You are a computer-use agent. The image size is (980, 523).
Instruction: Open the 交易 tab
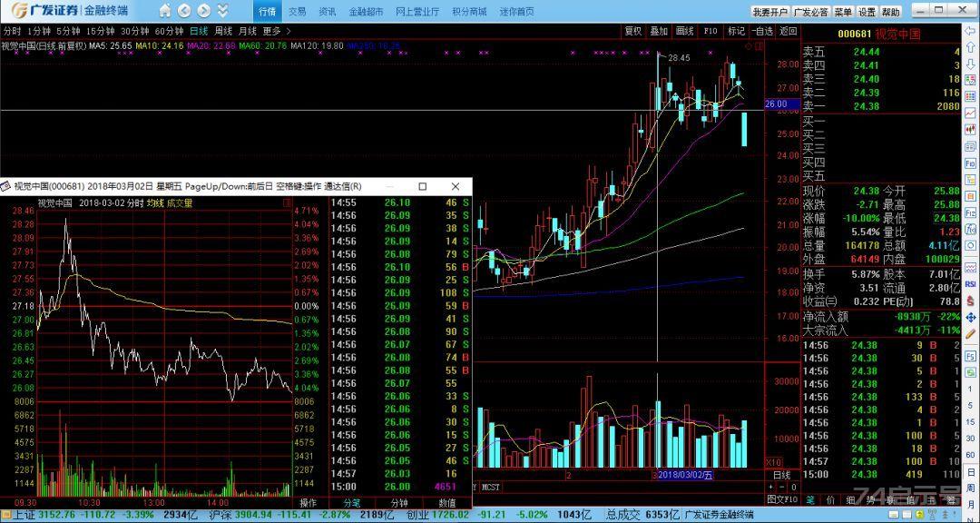click(x=298, y=11)
